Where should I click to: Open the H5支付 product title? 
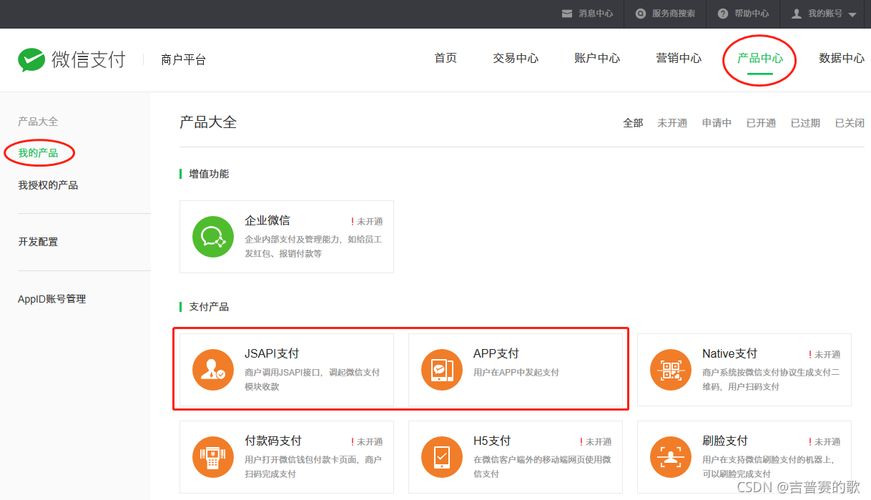click(492, 441)
